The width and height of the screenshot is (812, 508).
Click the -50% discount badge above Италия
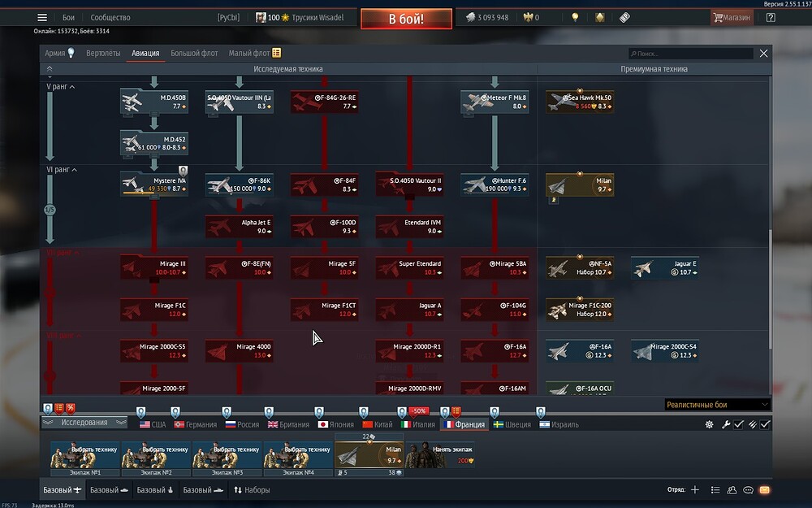tap(418, 411)
